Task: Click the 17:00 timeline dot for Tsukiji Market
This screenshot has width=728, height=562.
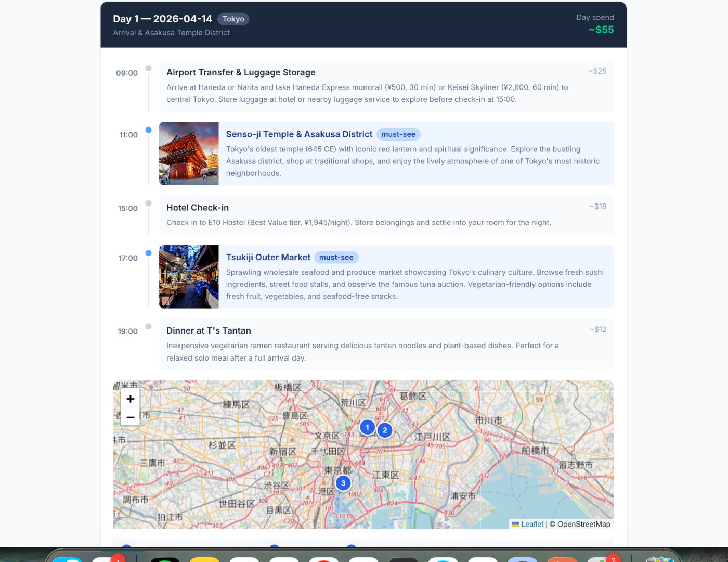Action: point(148,253)
